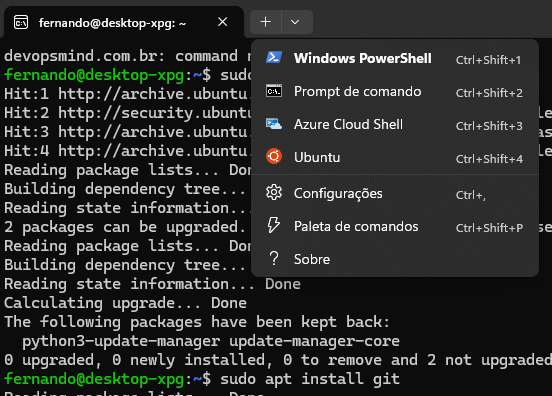Click the Ctrl+Shift+P shortcut label
The image size is (552, 396).
pyautogui.click(x=489, y=228)
